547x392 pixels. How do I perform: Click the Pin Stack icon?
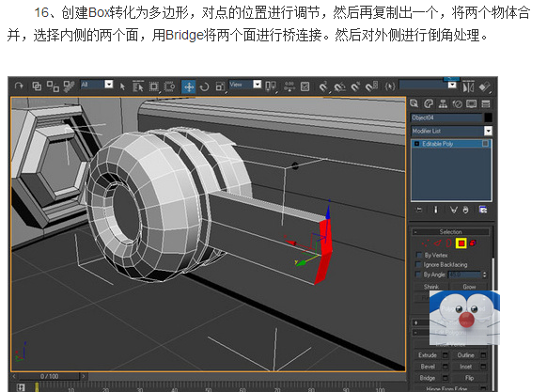tap(419, 210)
